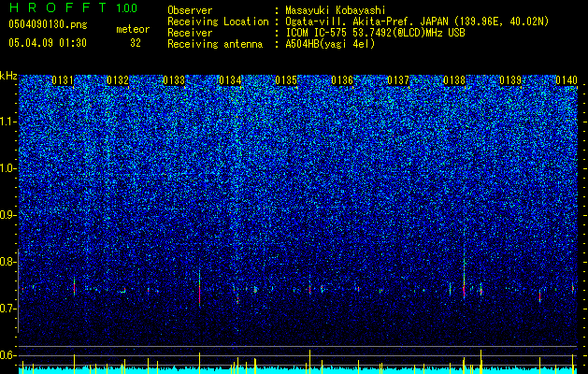Click the 0.8 frequency axis label

[7, 262]
